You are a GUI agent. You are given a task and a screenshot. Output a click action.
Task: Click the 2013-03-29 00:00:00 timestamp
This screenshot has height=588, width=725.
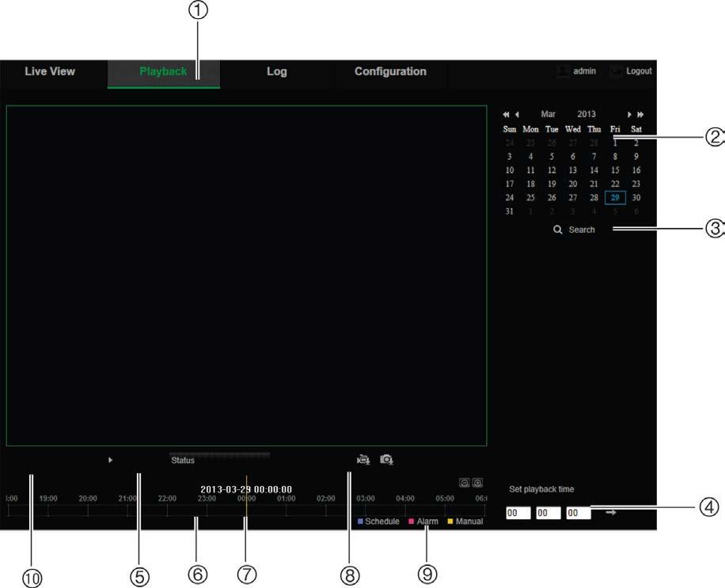pos(246,489)
